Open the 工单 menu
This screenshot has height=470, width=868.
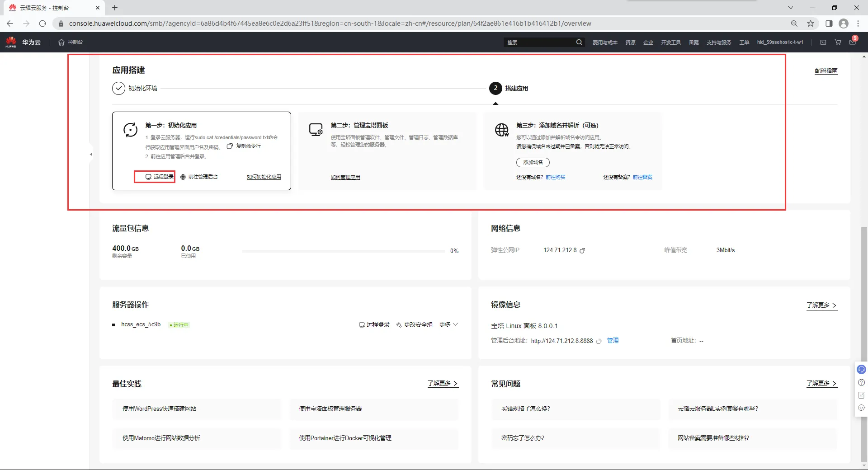pos(744,42)
